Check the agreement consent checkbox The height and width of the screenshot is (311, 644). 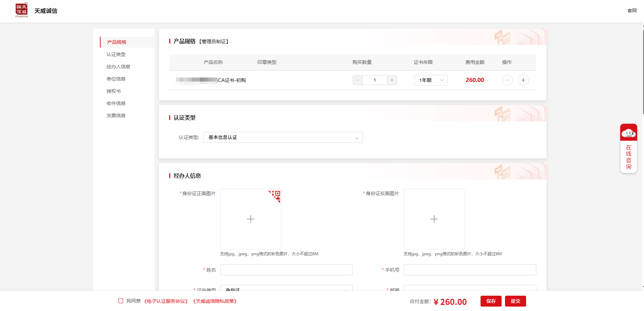point(121,301)
